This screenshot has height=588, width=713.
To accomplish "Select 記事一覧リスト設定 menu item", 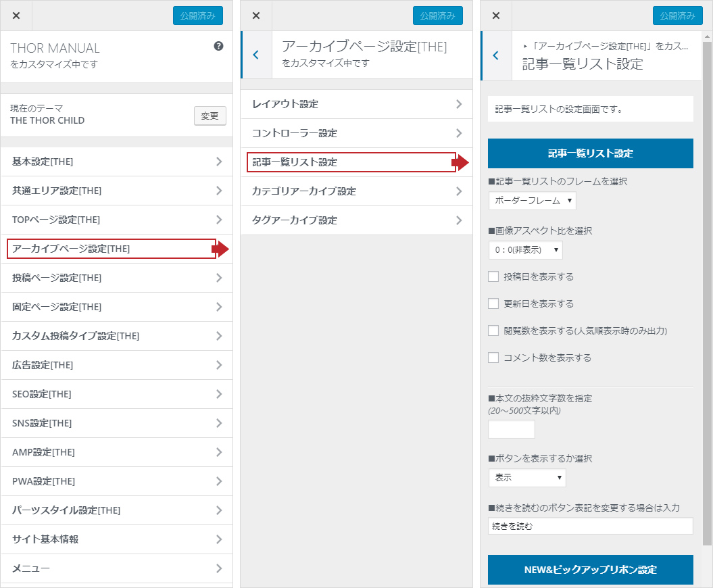I will [350, 162].
